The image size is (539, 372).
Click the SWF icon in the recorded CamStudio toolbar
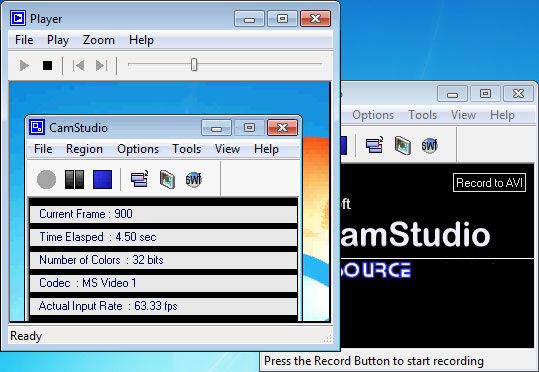(x=194, y=179)
